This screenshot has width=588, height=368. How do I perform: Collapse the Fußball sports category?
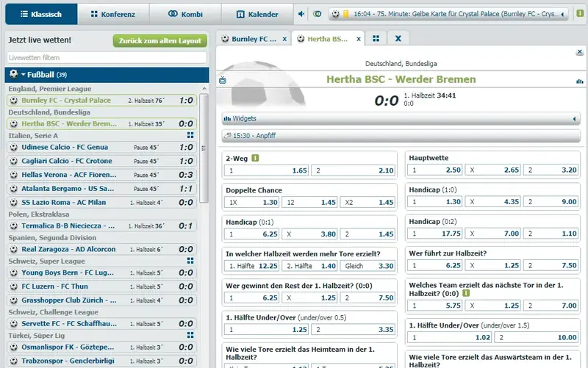(x=107, y=75)
